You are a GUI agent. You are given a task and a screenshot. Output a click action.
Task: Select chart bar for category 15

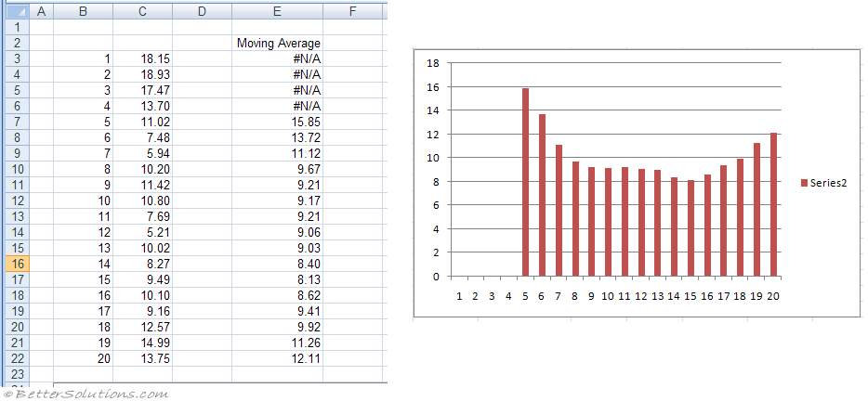click(x=690, y=227)
